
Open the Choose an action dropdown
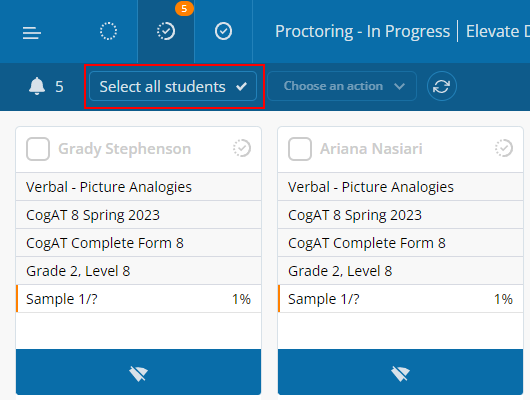(x=342, y=86)
